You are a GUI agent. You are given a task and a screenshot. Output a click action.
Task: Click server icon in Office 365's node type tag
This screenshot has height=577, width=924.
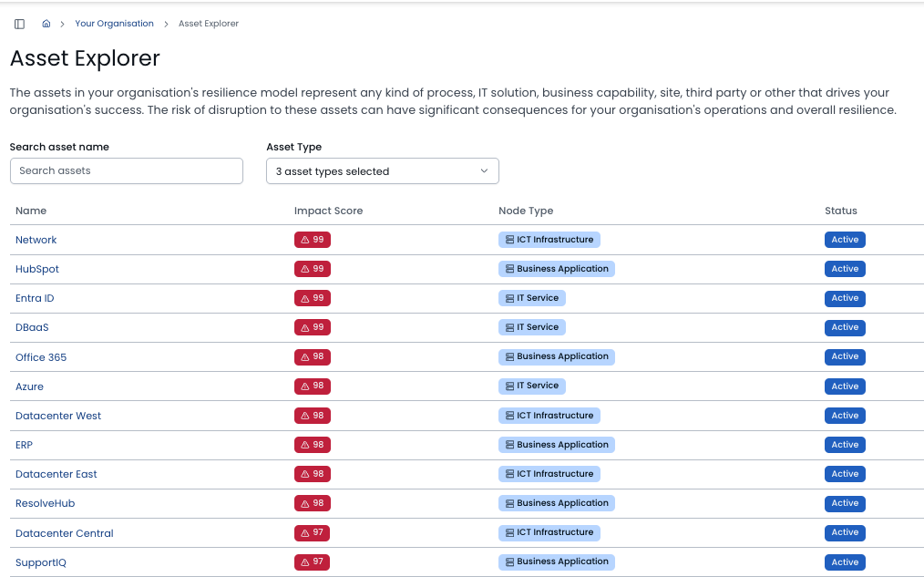(x=509, y=357)
